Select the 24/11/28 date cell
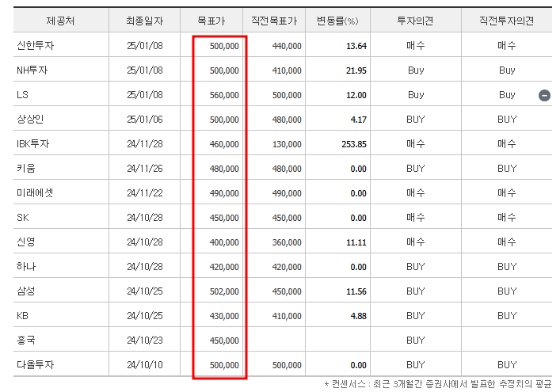The height and width of the screenshot is (392, 560). [x=145, y=144]
